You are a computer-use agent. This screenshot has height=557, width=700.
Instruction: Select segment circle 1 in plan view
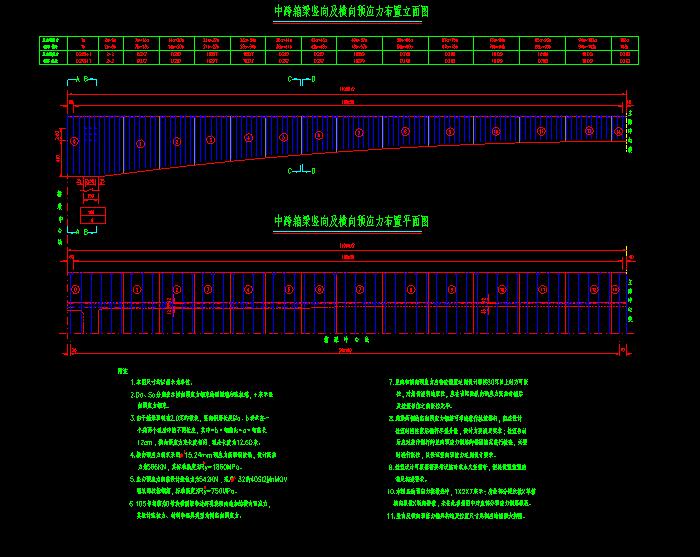pos(137,290)
